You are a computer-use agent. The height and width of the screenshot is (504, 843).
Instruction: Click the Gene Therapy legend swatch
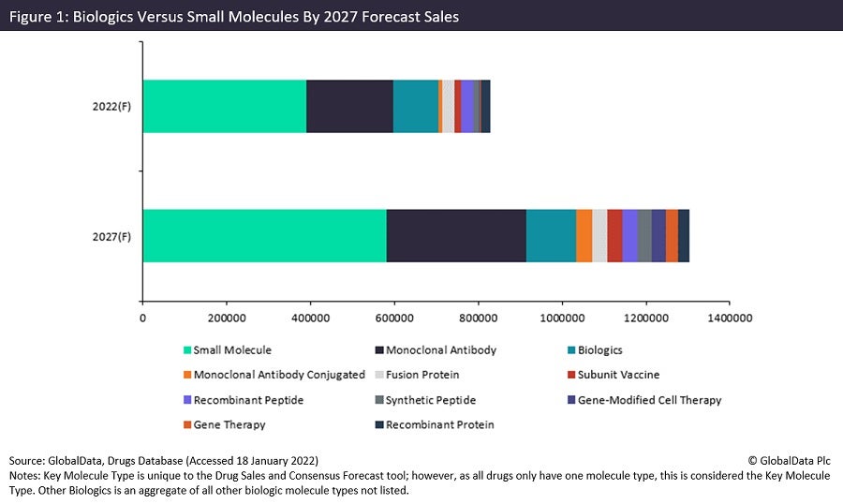pos(187,425)
